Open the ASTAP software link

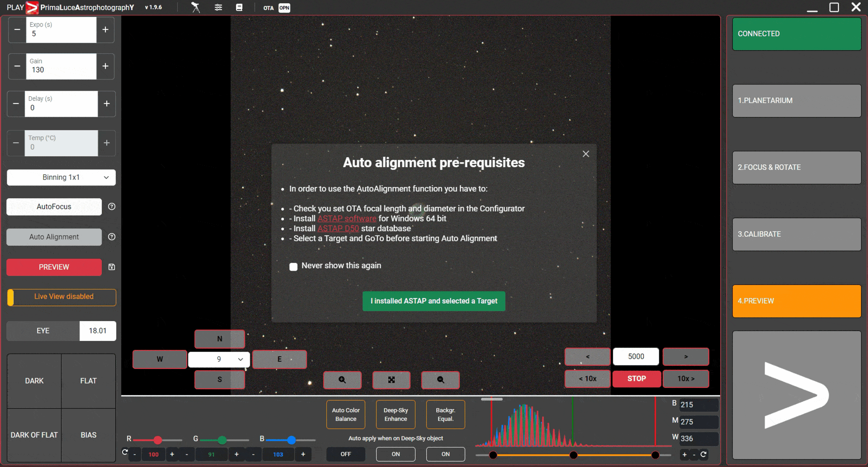point(347,219)
